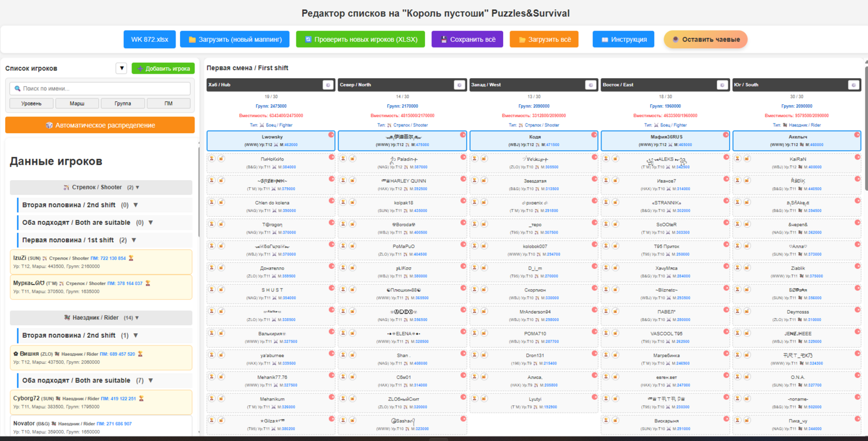The height and width of the screenshot is (441, 868).
Task: Sort player list by Уровень
Action: [31, 104]
